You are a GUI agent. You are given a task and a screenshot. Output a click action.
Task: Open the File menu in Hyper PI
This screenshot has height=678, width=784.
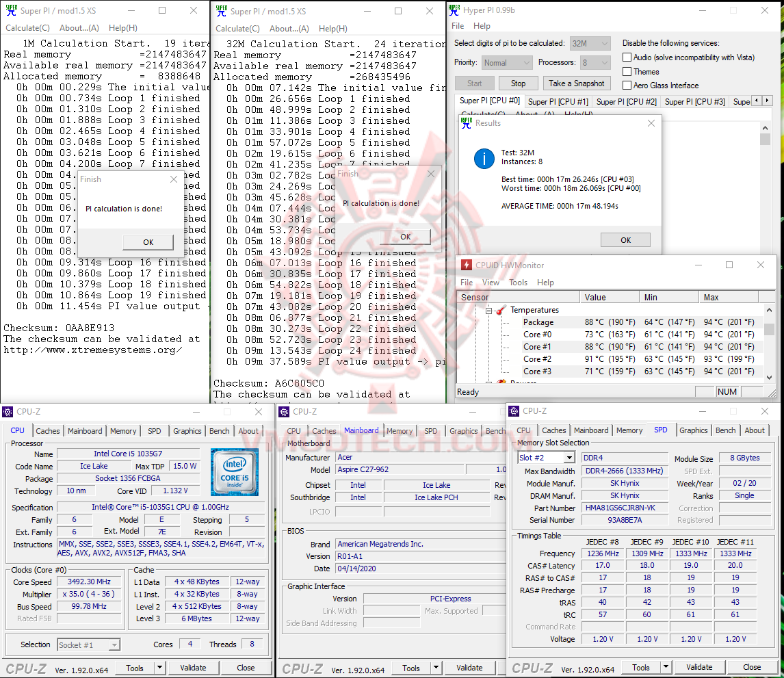click(x=458, y=26)
